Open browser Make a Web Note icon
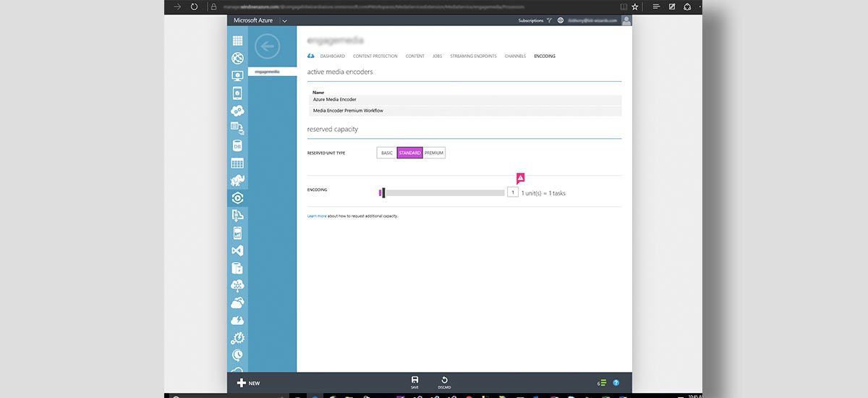868x398 pixels. coord(672,7)
